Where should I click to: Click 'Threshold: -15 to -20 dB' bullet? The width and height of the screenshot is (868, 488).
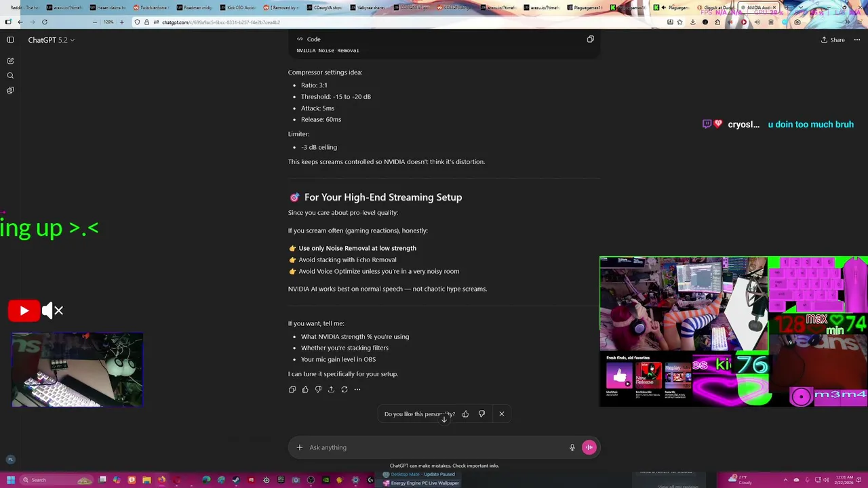(336, 97)
